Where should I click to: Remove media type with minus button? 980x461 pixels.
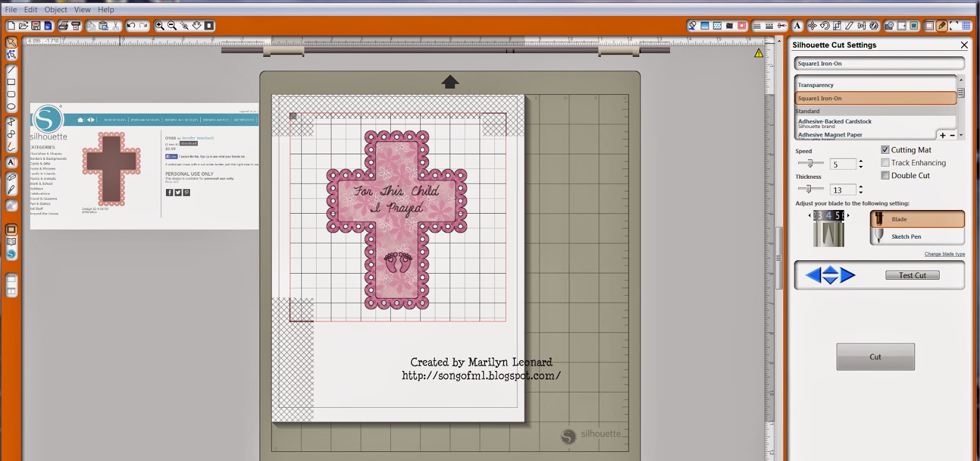point(952,135)
